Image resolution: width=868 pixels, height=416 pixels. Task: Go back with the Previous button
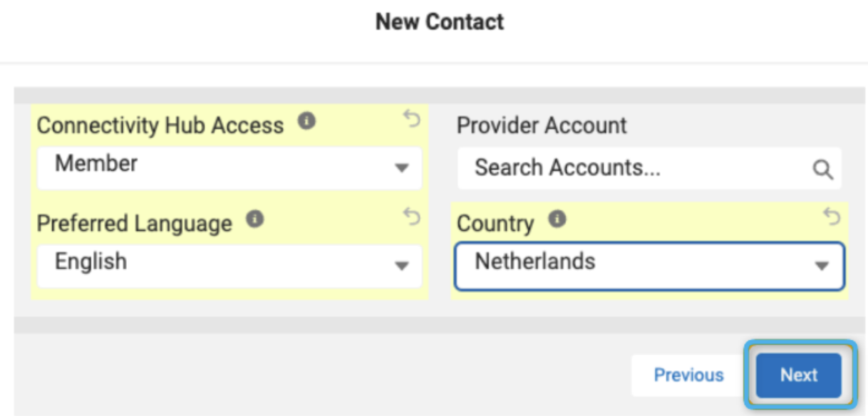point(688,375)
